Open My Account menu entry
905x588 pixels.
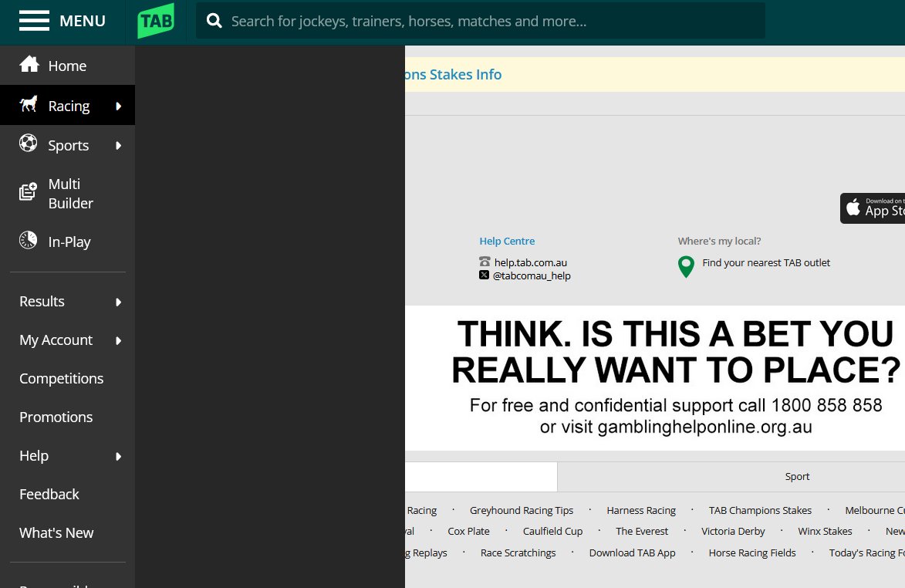68,340
